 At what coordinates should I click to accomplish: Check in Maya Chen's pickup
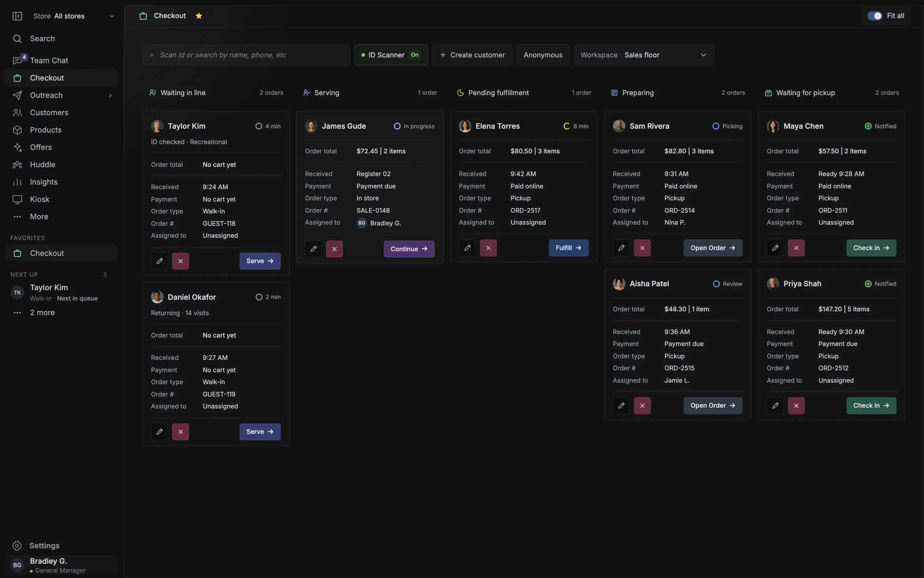pyautogui.click(x=871, y=248)
